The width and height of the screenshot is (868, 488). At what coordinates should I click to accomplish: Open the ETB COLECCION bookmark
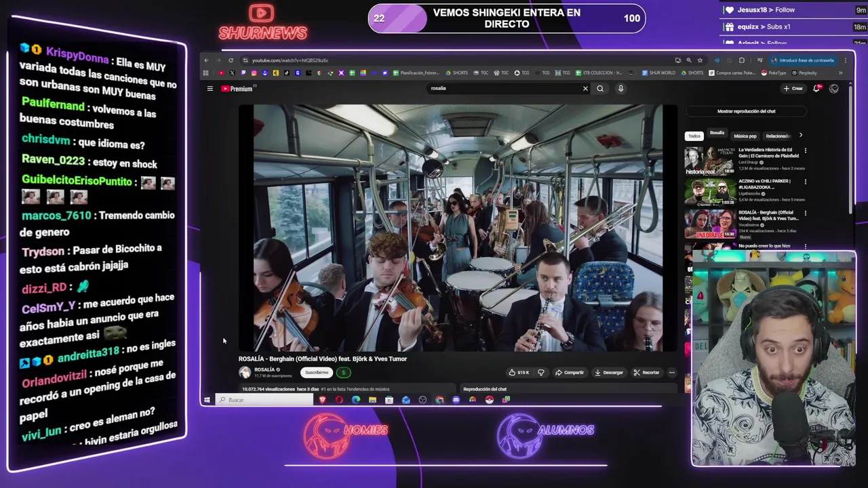coord(599,73)
